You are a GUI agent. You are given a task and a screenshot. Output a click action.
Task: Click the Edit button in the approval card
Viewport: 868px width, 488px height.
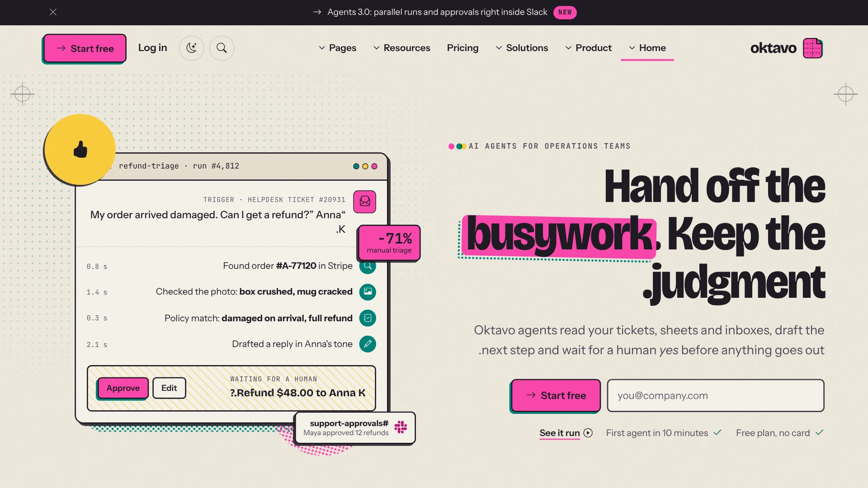pos(169,388)
